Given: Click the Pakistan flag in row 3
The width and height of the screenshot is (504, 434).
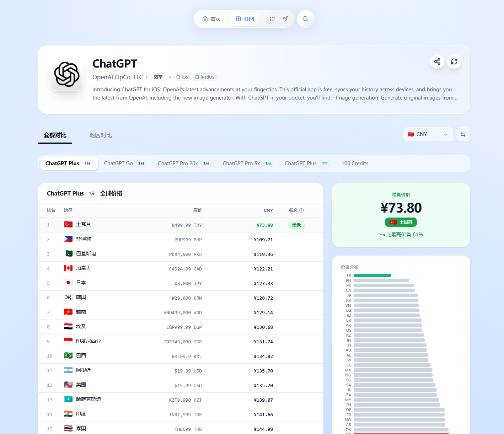Looking at the screenshot, I should (68, 254).
